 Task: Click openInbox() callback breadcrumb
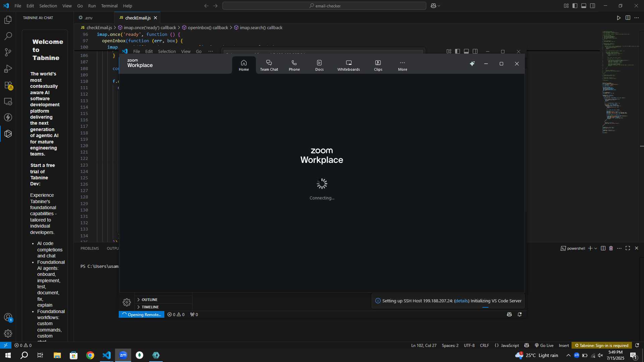click(205, 28)
